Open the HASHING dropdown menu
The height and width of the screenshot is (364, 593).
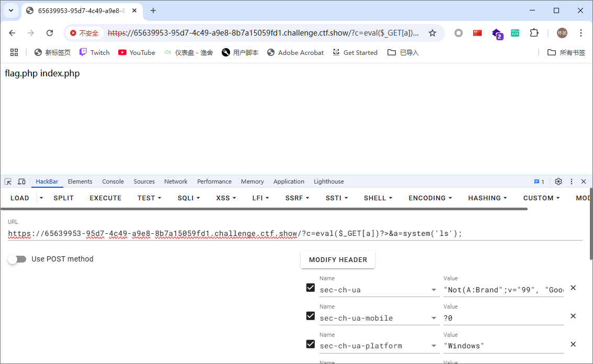pos(487,198)
